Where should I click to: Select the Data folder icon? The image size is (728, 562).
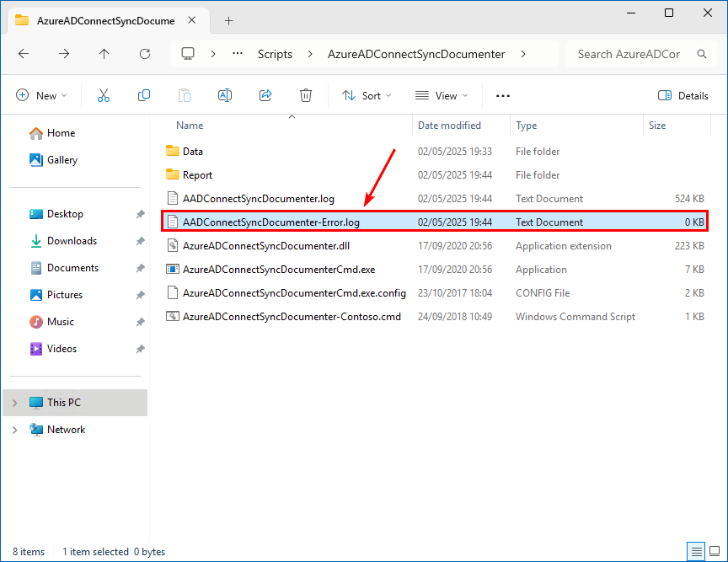tap(173, 151)
